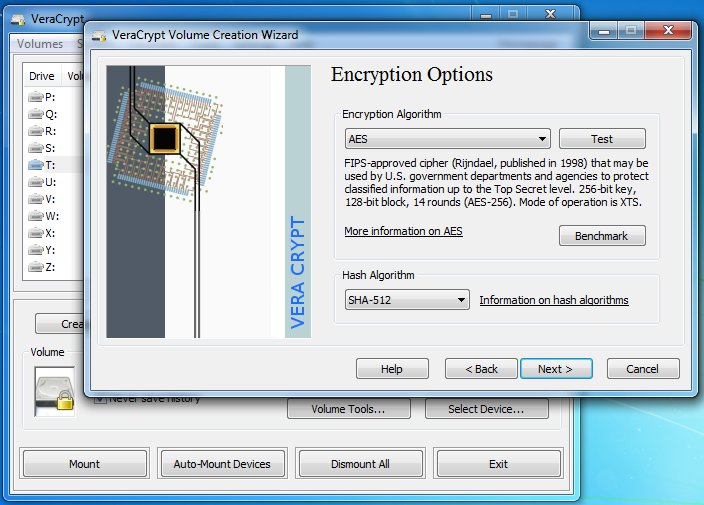Click the Dismount All button

[x=360, y=464]
